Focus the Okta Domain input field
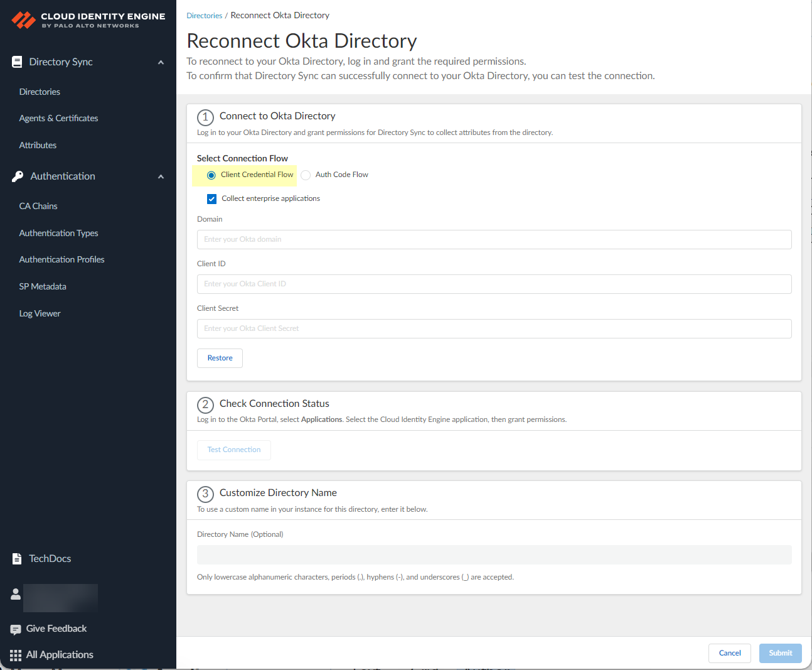The height and width of the screenshot is (670, 812). coord(494,239)
